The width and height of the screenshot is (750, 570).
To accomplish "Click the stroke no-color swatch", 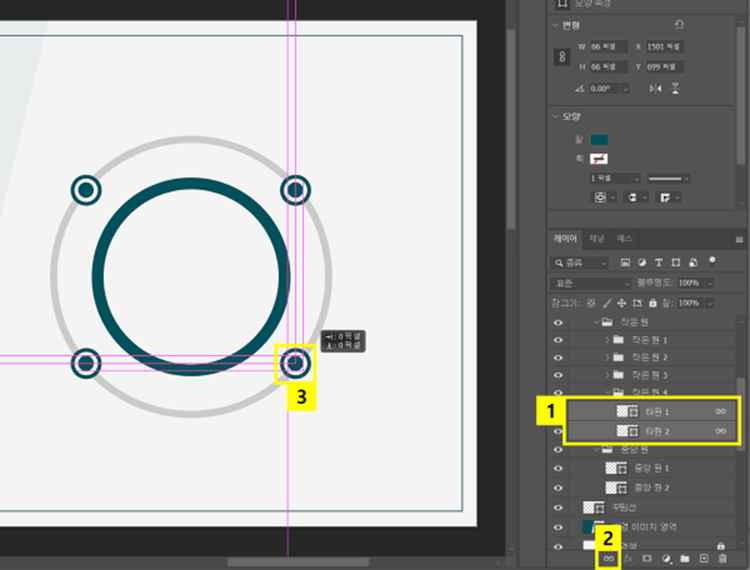I will 599,159.
